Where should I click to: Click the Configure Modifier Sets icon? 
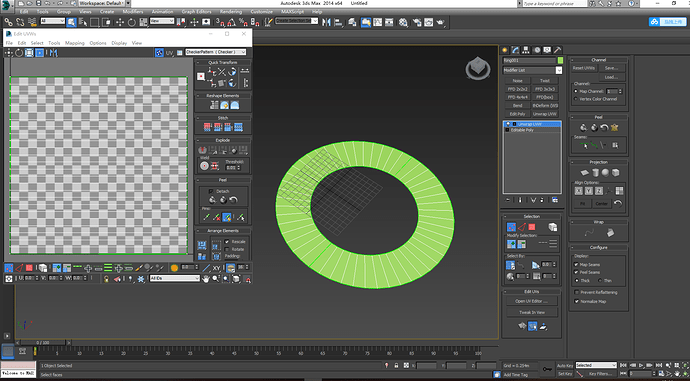tap(555, 200)
